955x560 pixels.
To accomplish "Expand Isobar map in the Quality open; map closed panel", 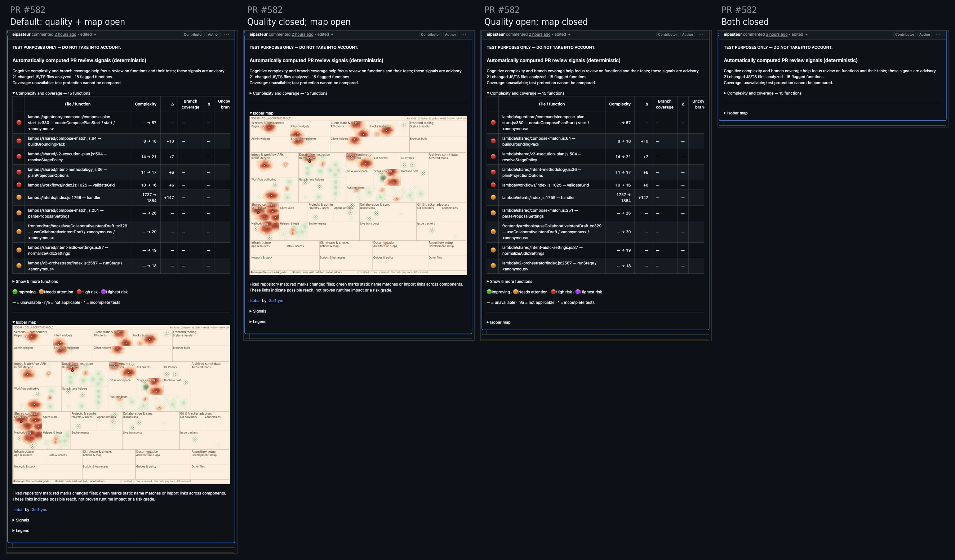I will (x=498, y=322).
